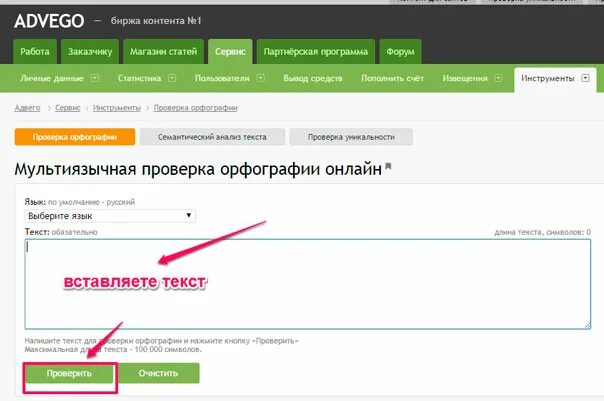The height and width of the screenshot is (401, 604).
Task: Open the Партнёрская программа tab
Action: (x=315, y=52)
